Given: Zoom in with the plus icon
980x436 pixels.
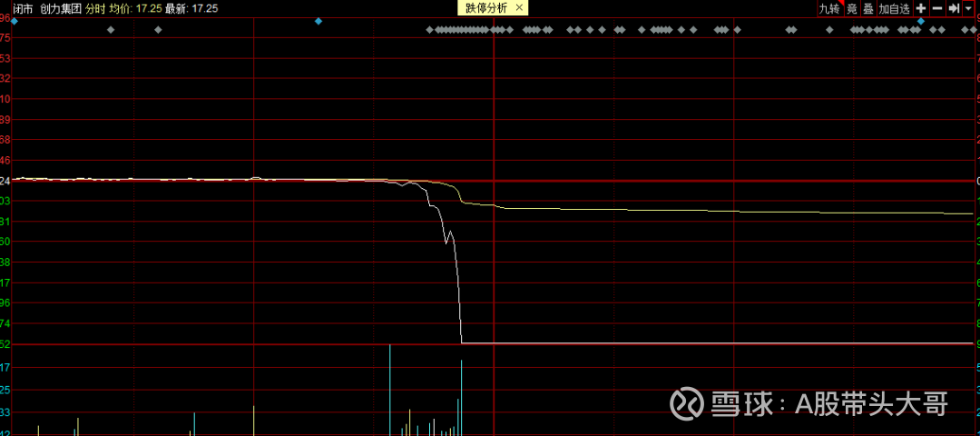Looking at the screenshot, I should 921,9.
